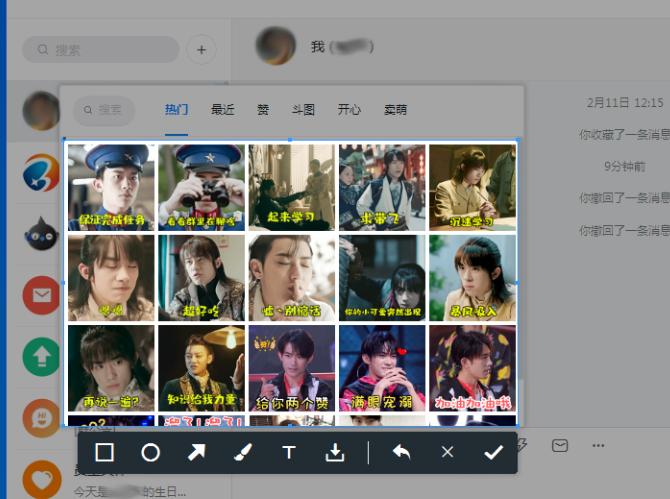
Task: Click the plus button beside search
Action: pos(201,50)
